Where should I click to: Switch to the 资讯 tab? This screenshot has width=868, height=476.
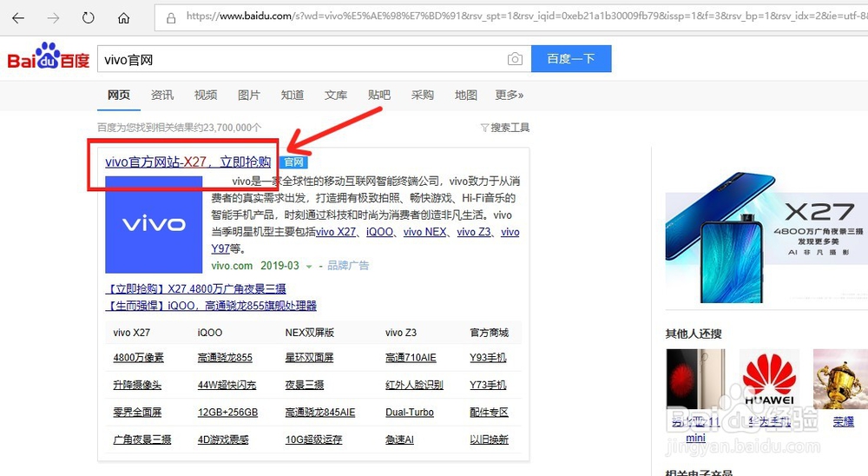pyautogui.click(x=162, y=96)
